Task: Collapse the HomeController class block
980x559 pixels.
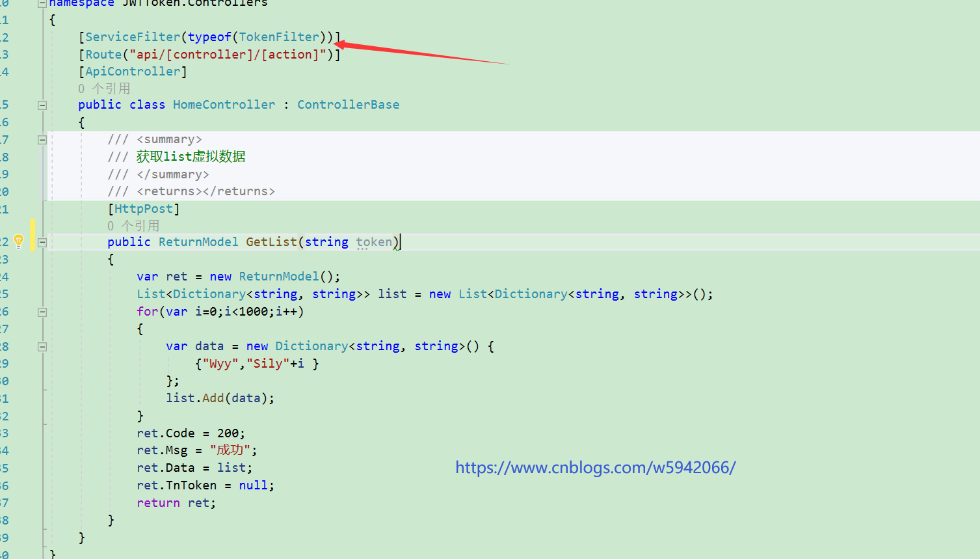Action: 42,105
